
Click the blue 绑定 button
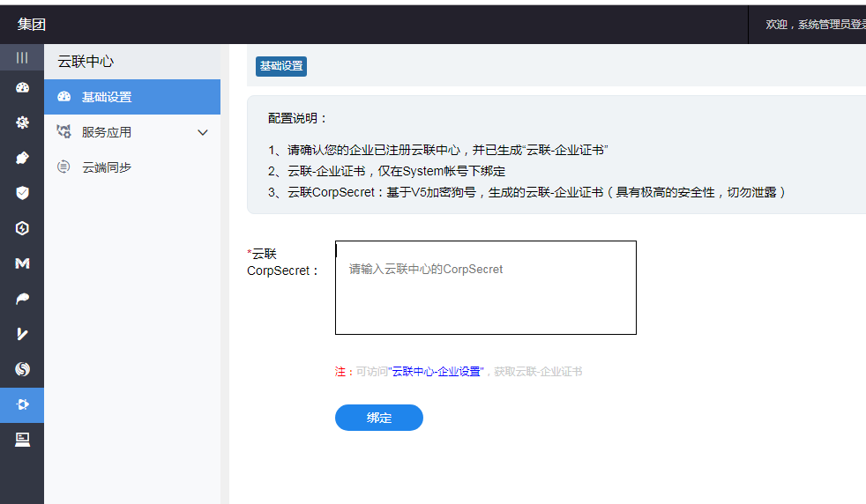[379, 418]
